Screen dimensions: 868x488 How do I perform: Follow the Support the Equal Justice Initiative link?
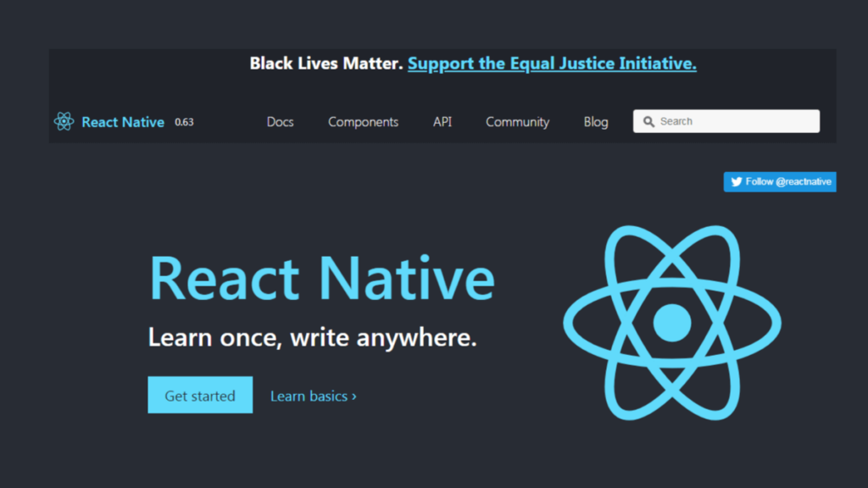(552, 64)
